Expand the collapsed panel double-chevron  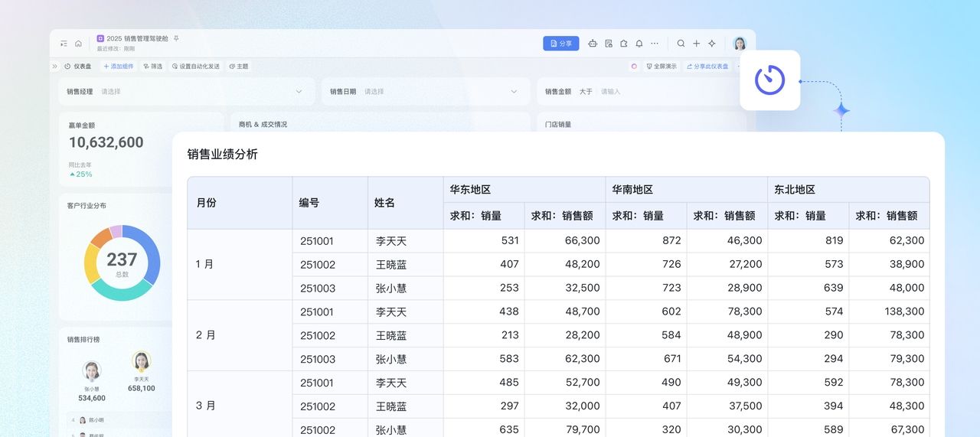[x=54, y=67]
